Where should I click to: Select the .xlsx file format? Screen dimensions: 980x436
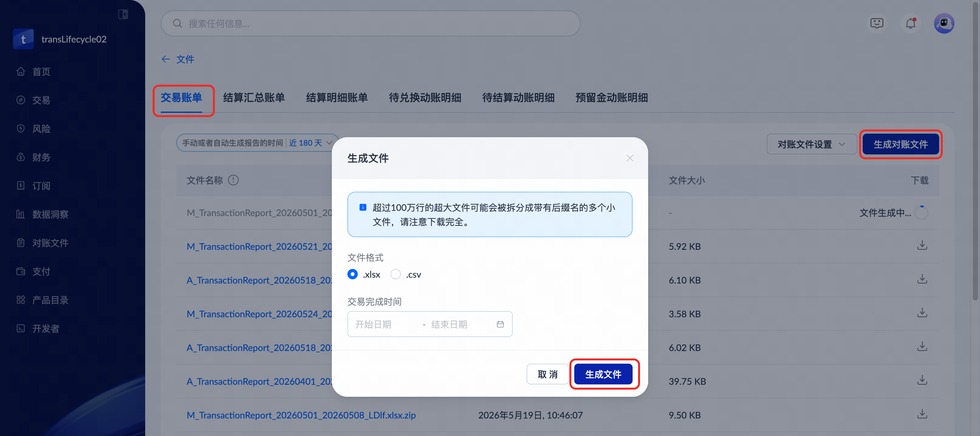[x=352, y=274]
